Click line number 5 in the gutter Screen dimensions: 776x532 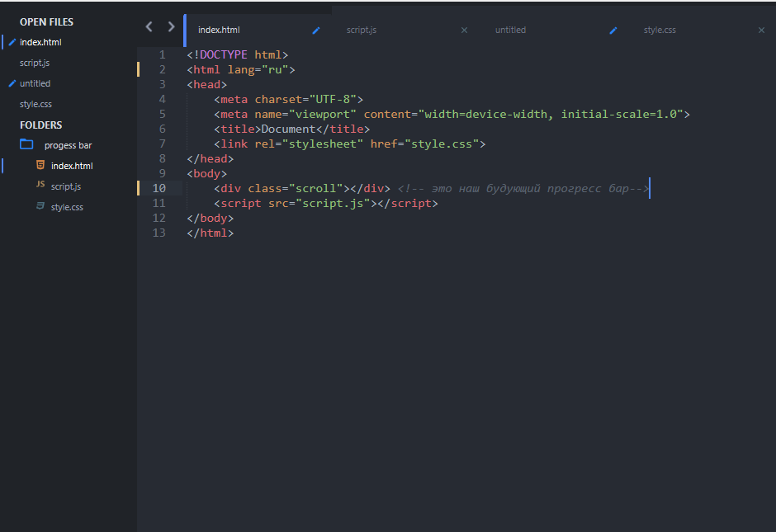click(163, 114)
